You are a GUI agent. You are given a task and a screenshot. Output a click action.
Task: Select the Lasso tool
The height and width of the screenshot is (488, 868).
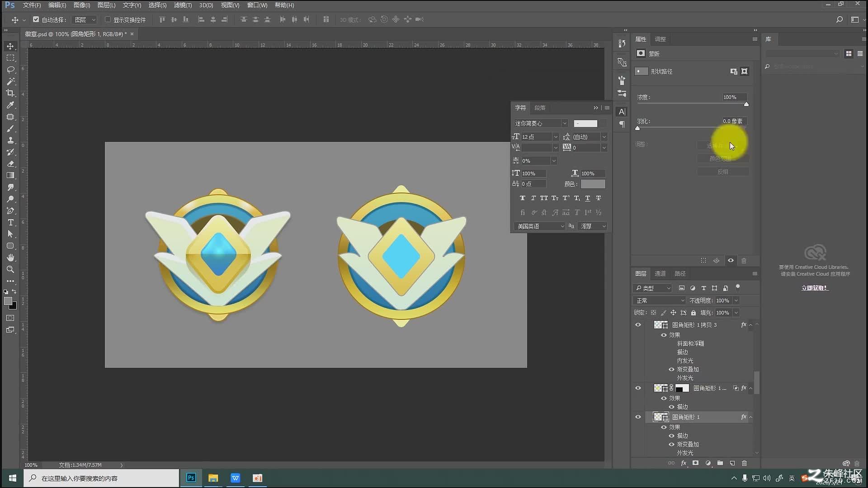[10, 70]
